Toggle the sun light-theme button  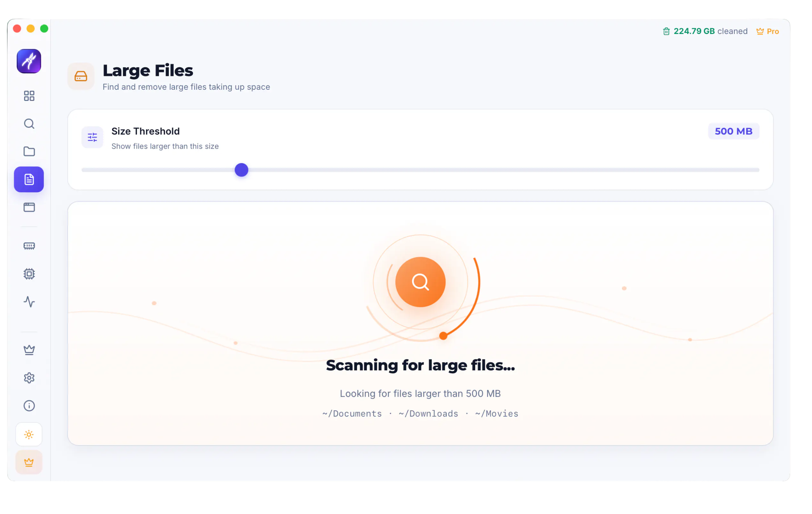click(x=29, y=435)
